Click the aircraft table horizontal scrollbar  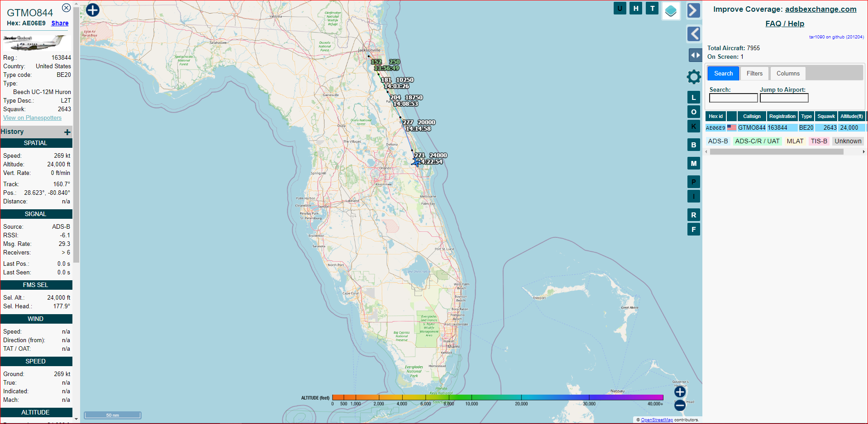pyautogui.click(x=777, y=152)
